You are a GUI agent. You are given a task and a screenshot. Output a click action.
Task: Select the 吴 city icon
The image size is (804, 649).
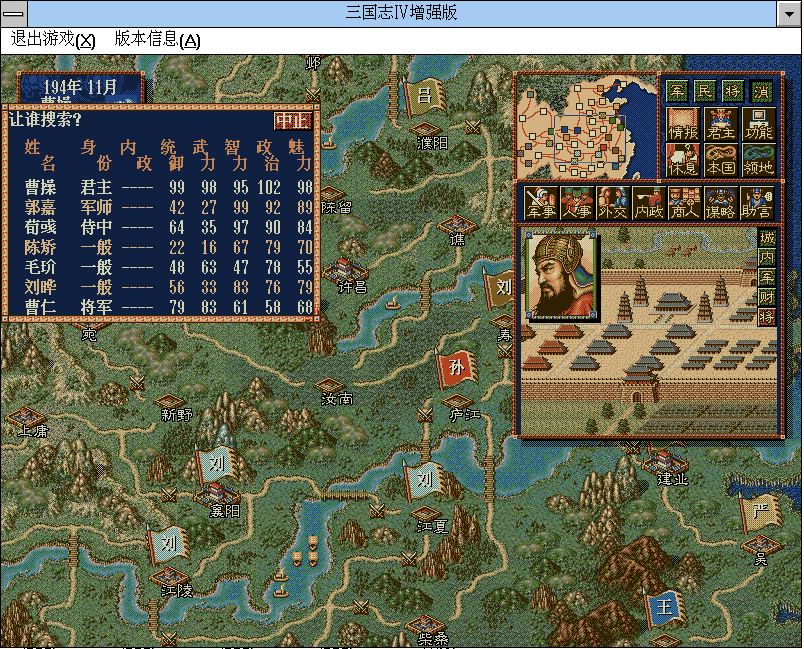click(x=760, y=543)
